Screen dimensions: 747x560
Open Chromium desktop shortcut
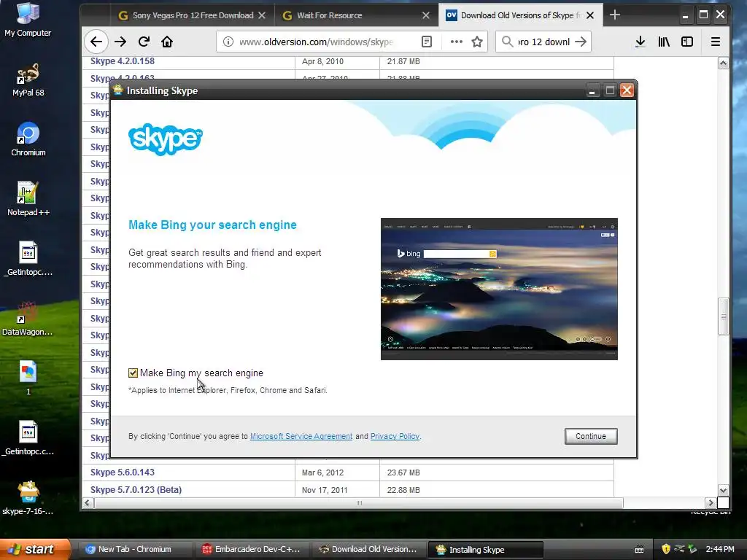click(28, 139)
